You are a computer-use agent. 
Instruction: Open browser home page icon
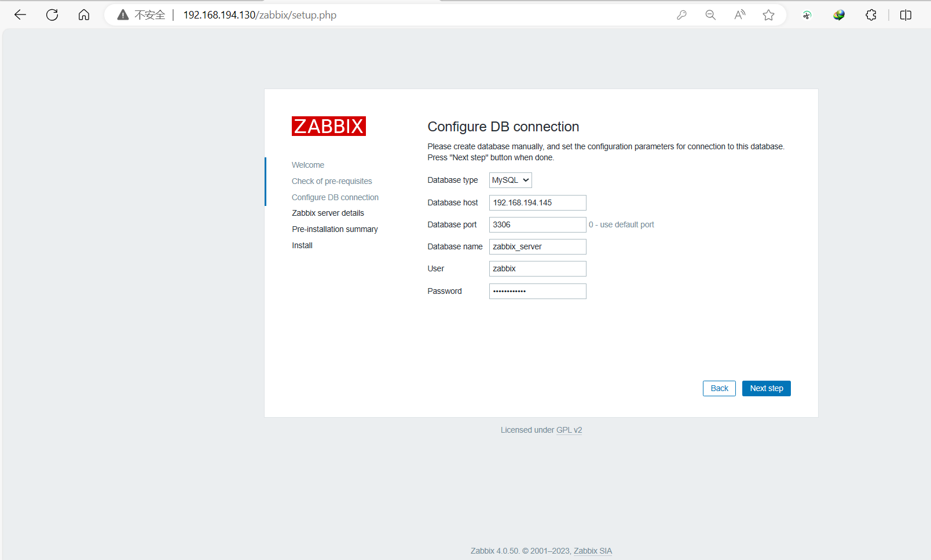click(x=84, y=15)
